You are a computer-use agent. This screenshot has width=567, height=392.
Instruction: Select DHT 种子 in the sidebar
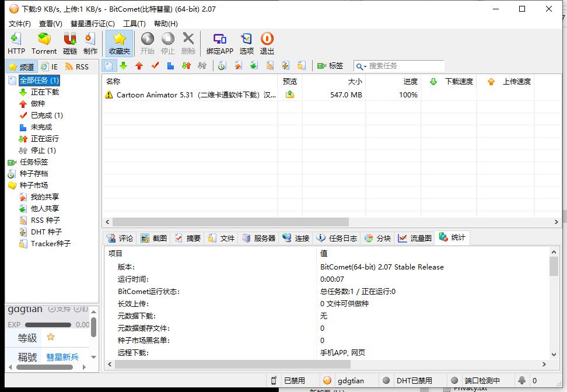tap(46, 232)
